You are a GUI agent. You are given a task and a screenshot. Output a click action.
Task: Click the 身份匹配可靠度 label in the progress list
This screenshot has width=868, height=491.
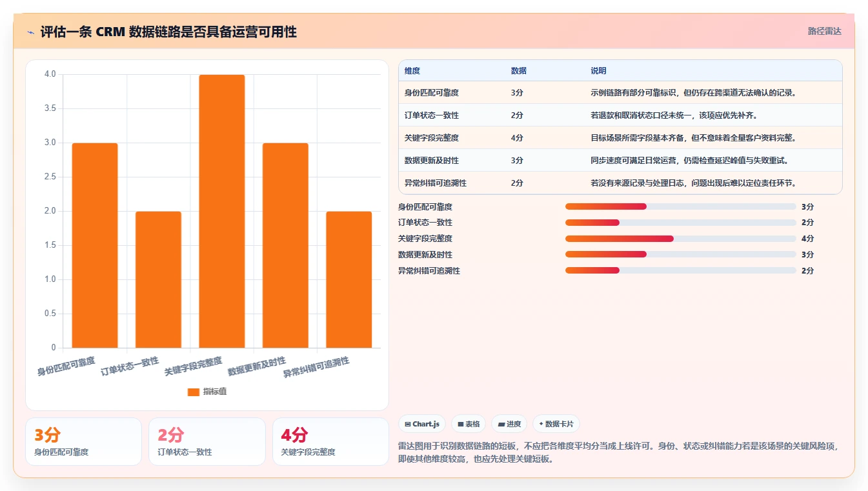click(x=425, y=207)
